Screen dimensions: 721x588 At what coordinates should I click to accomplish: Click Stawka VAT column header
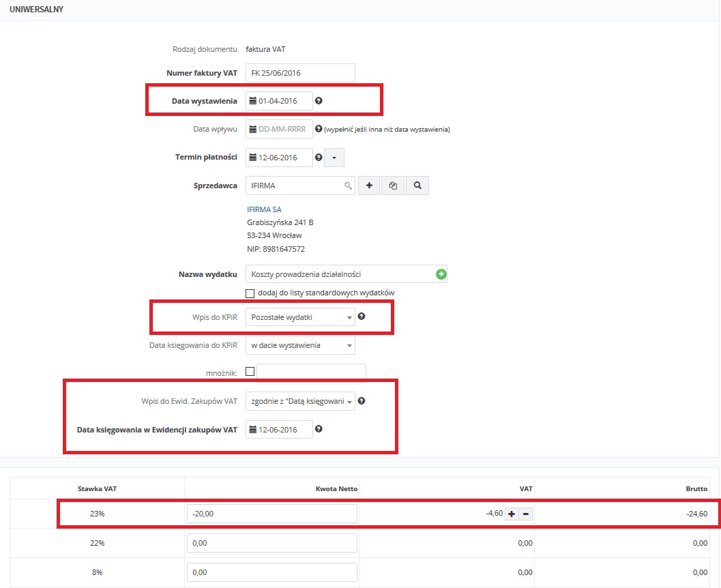[97, 488]
